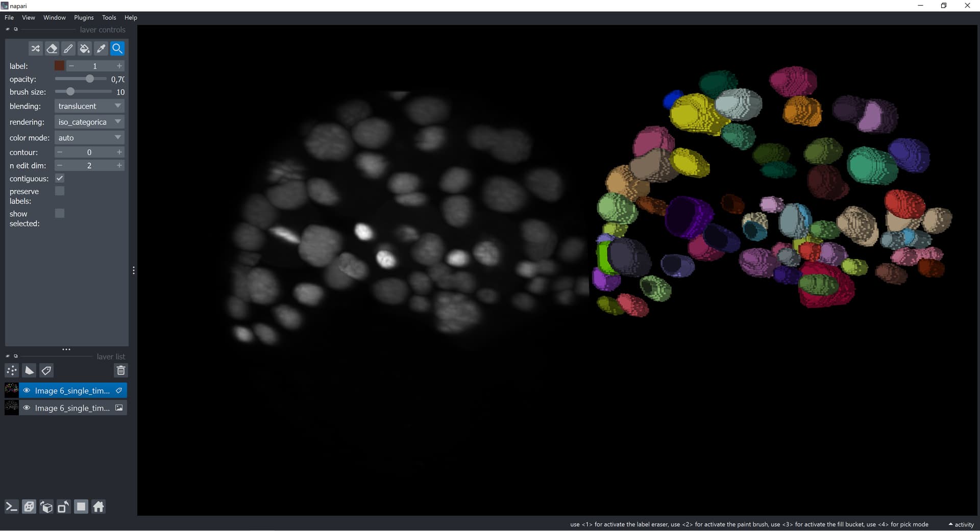
Task: Open the Plugins menu
Action: click(84, 17)
